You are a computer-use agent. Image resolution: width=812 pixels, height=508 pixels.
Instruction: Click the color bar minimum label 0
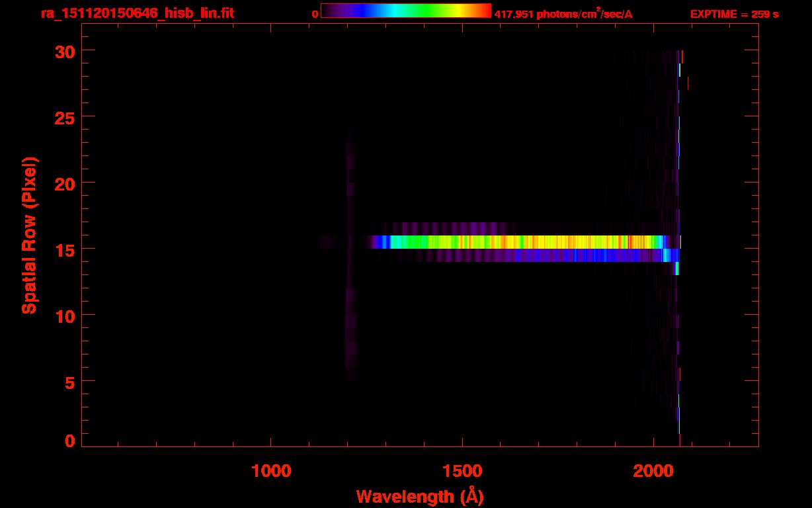[x=315, y=14]
